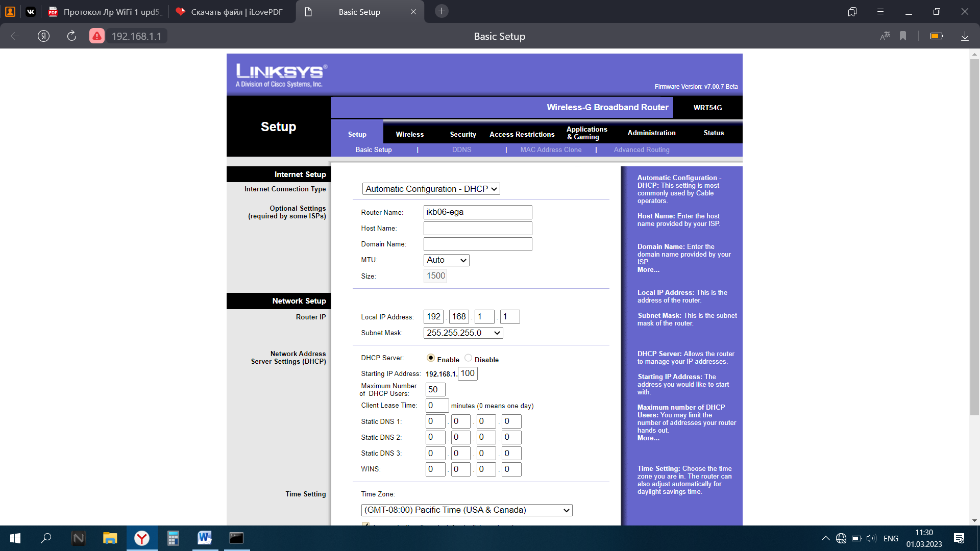Open a new browser tab
The image size is (980, 551).
coord(442,11)
